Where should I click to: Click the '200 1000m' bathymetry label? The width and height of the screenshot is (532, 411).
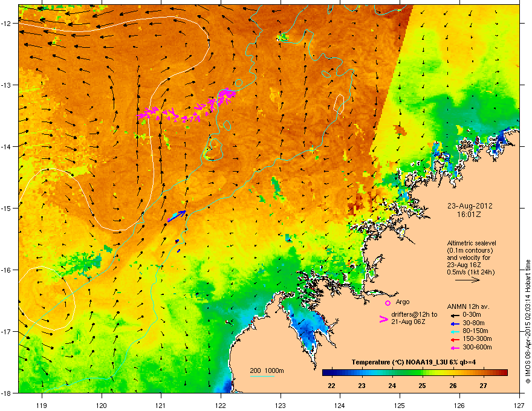(x=267, y=371)
